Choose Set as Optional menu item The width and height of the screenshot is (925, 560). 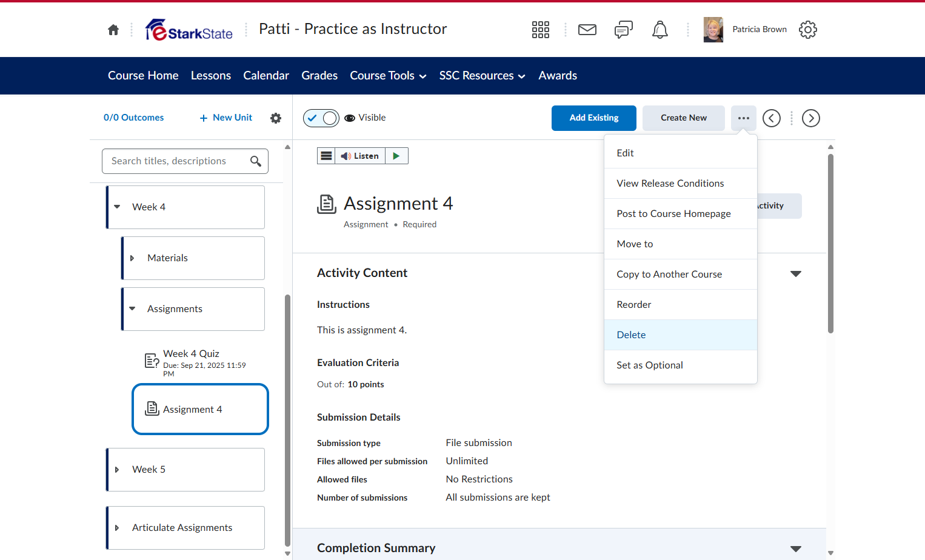pos(681,365)
